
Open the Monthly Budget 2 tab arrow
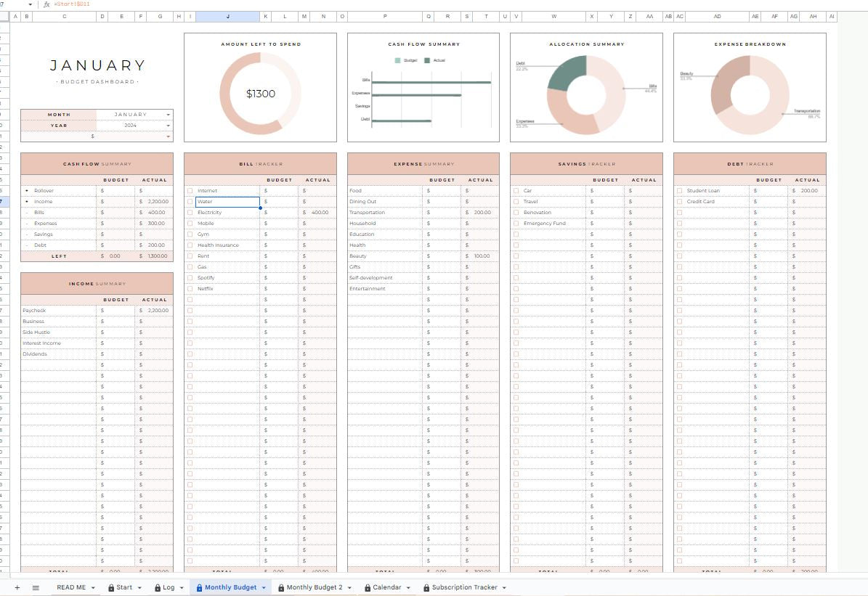[349, 588]
